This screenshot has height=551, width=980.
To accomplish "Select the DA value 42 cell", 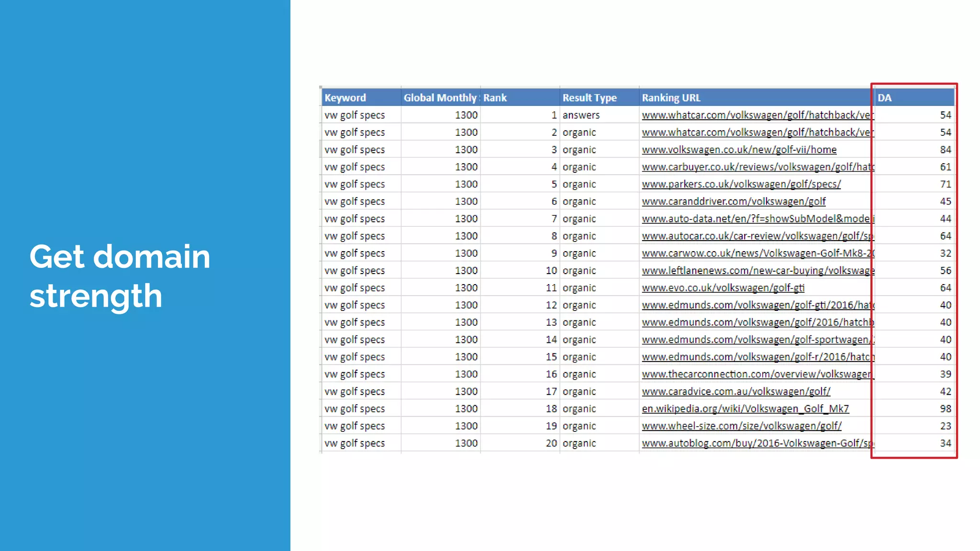I will tap(914, 392).
